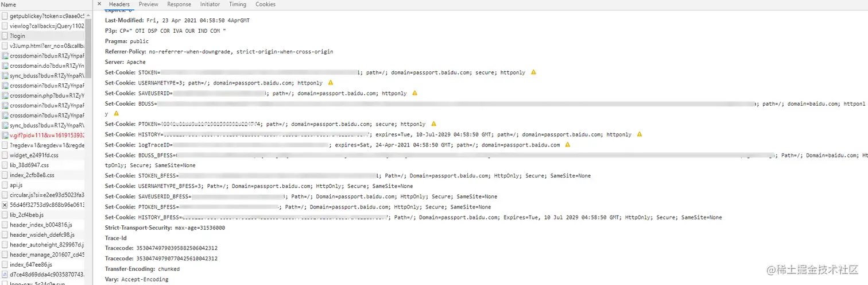Switch to the Response tab
868x285 pixels.
point(179,4)
